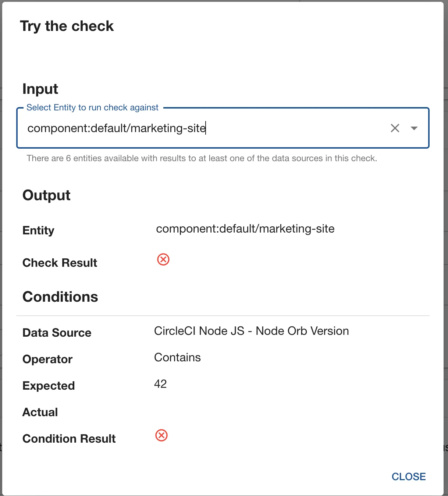Click the helper text about 6 entities available

coord(202,158)
